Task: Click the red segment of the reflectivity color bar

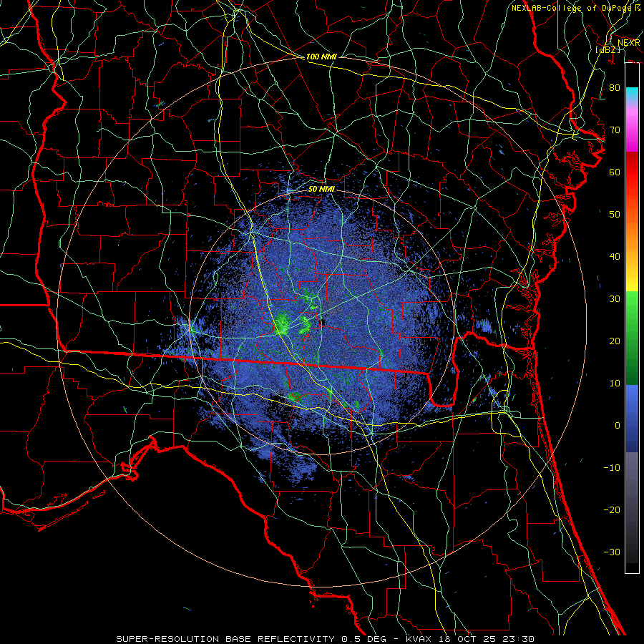Action: point(632,172)
